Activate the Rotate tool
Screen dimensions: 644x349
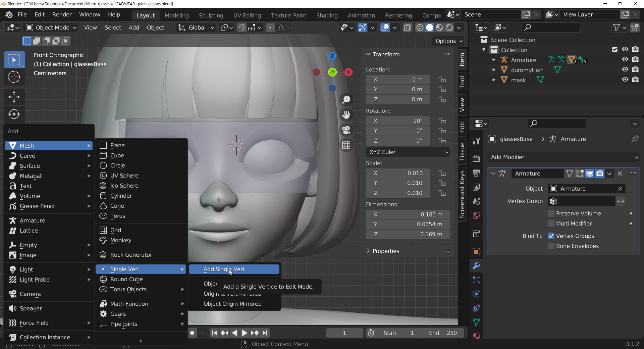coord(14,114)
